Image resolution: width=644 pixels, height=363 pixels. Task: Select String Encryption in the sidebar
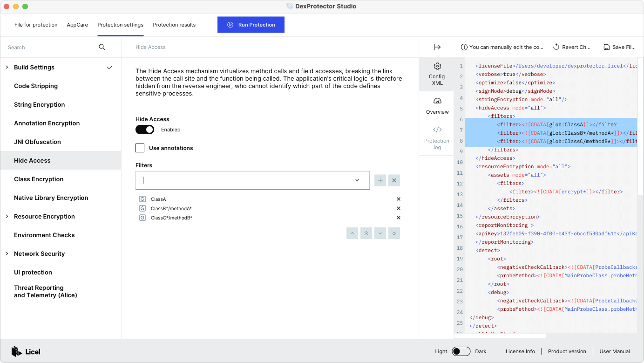coord(61,104)
